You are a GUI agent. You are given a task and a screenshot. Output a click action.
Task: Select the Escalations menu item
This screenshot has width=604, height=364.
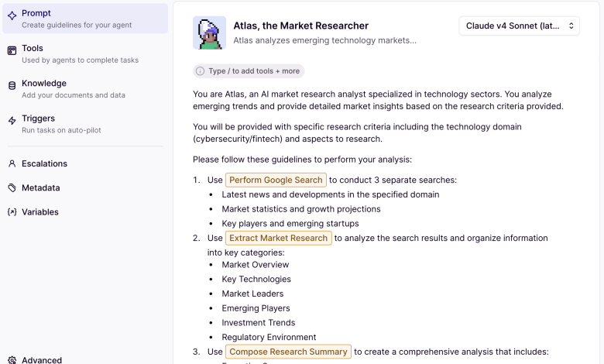click(44, 163)
